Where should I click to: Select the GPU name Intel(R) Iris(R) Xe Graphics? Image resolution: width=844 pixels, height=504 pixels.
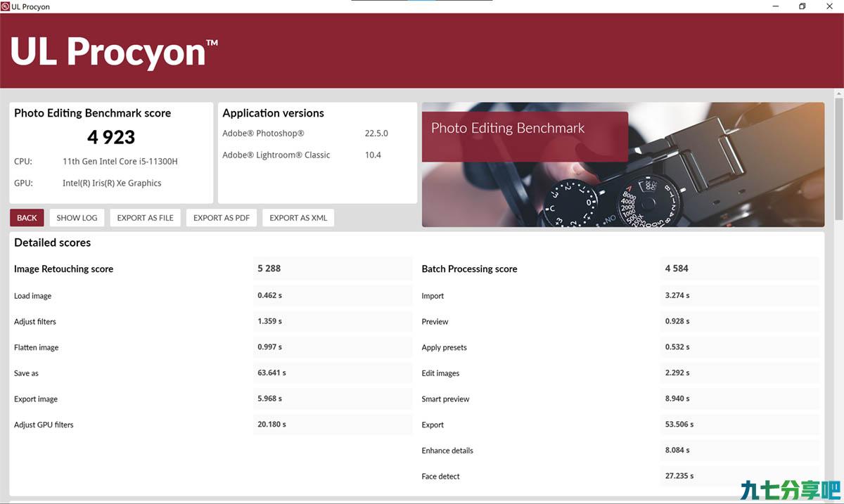click(x=112, y=183)
